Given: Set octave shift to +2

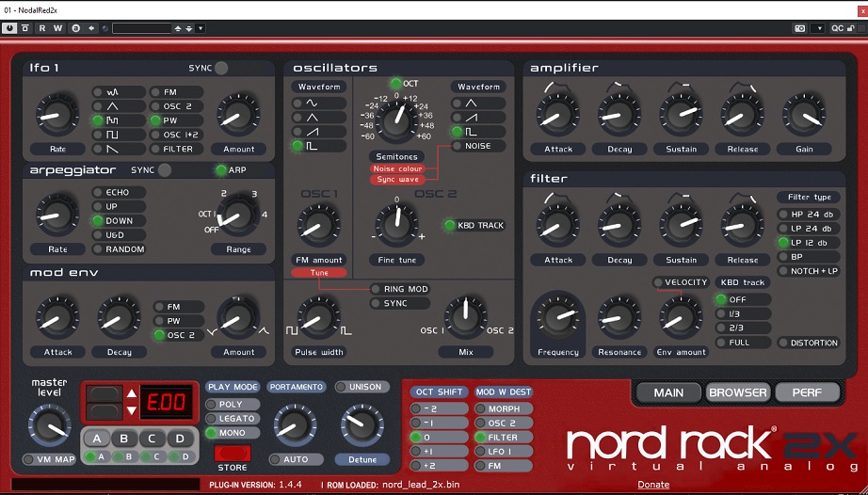Looking at the screenshot, I should click(x=439, y=466).
